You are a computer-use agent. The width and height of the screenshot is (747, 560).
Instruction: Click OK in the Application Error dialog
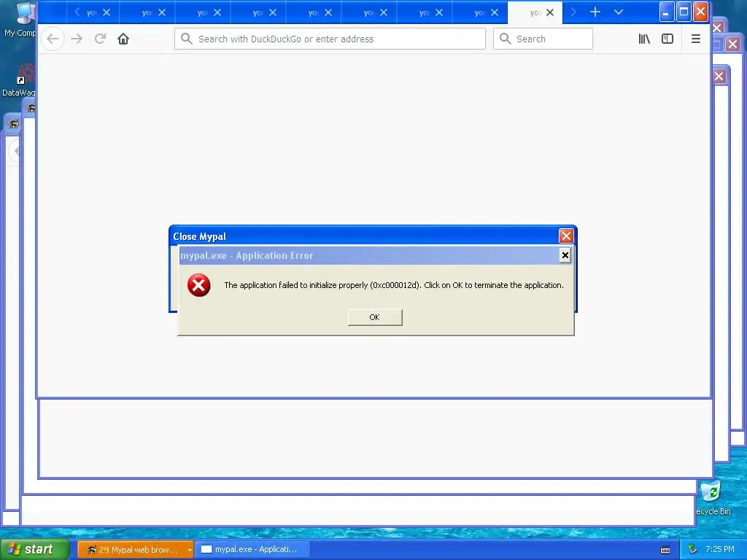[375, 317]
